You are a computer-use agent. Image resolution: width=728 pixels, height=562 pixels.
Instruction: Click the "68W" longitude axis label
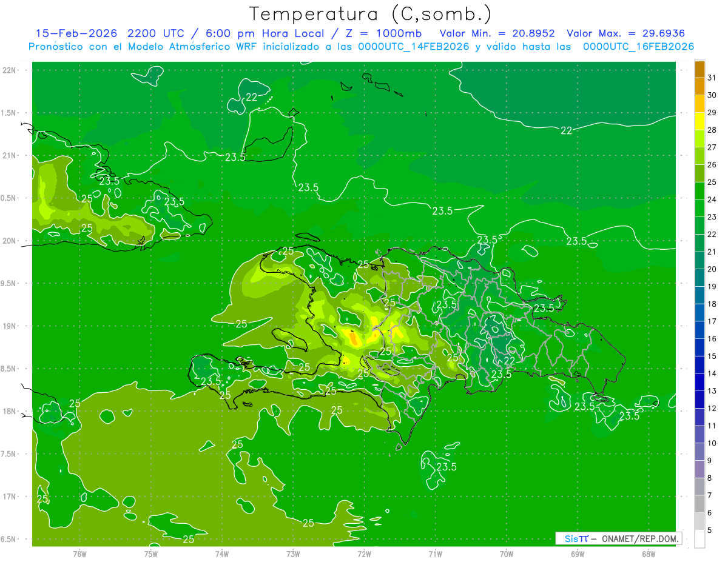[x=648, y=554]
